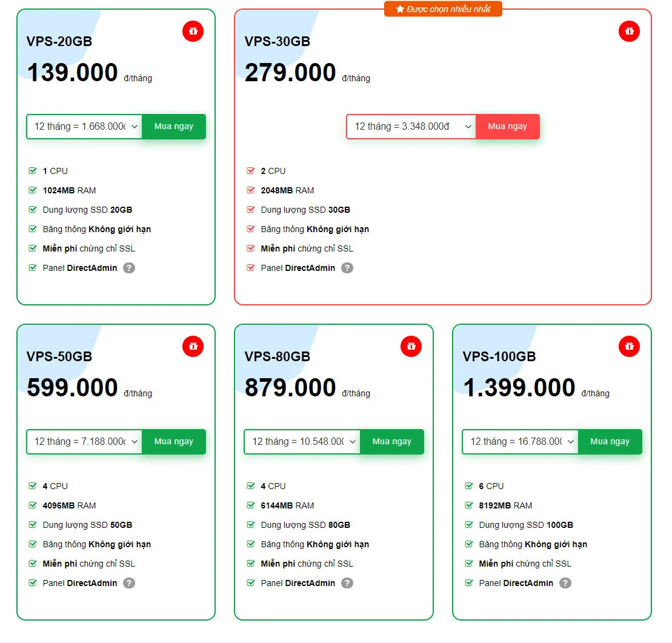Open DirectAdmin help icon in VPS-100GB plan
This screenshot has height=643, width=672.
565,583
